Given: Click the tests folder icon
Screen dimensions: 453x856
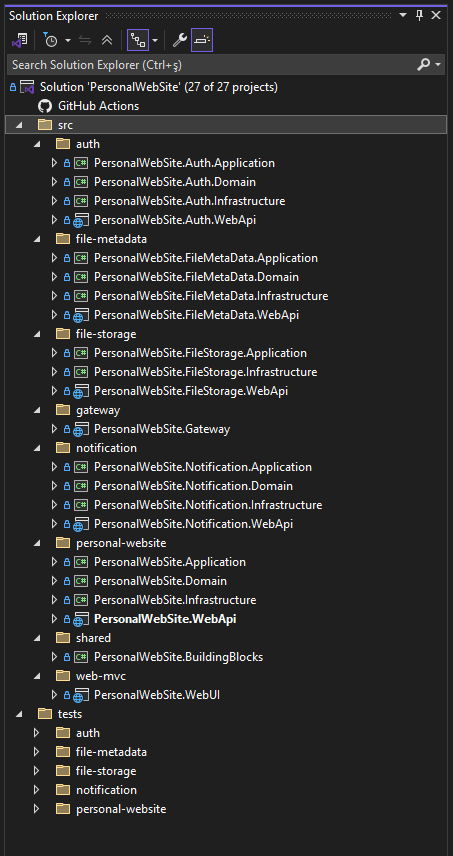Looking at the screenshot, I should pos(45,714).
